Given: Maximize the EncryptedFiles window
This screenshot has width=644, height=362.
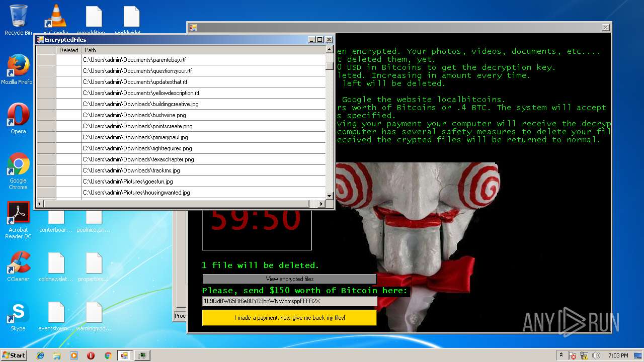Looking at the screenshot, I should point(319,40).
